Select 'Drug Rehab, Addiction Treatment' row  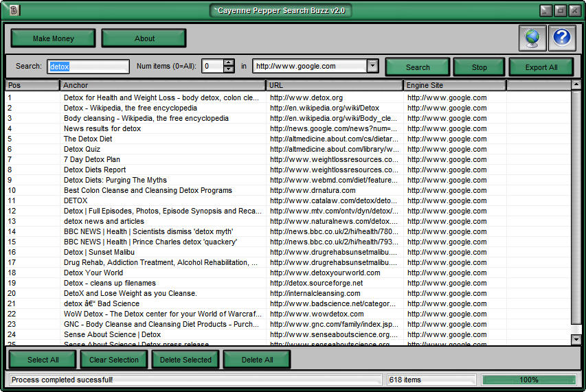click(x=288, y=262)
